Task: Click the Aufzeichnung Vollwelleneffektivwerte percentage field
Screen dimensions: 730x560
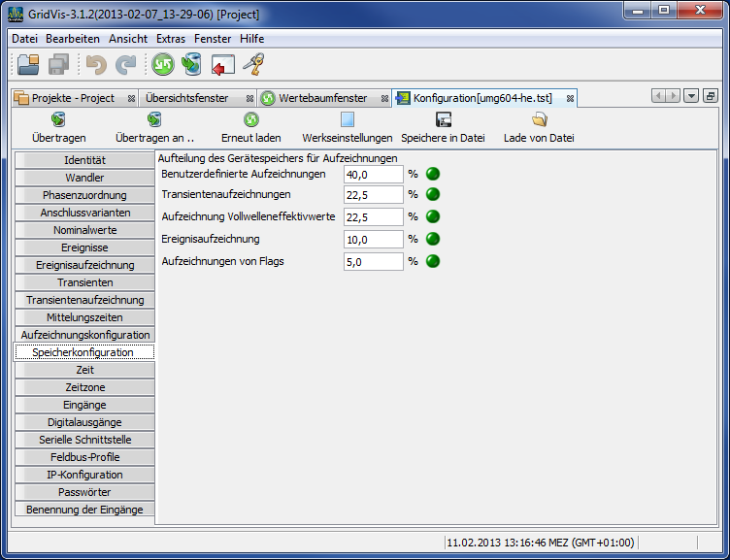Action: (x=374, y=217)
